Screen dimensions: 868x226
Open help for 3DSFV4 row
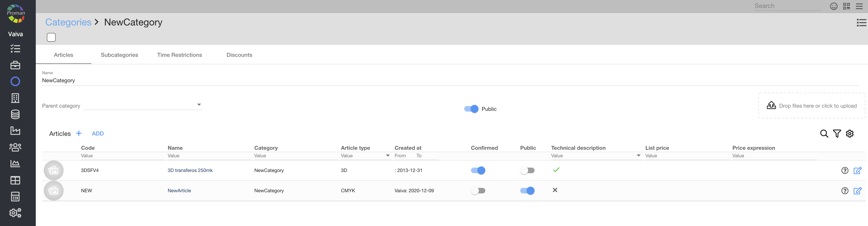[844, 170]
